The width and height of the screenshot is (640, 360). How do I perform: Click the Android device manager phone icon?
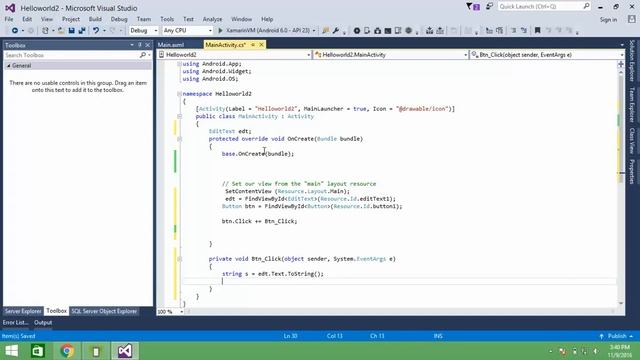click(x=367, y=31)
